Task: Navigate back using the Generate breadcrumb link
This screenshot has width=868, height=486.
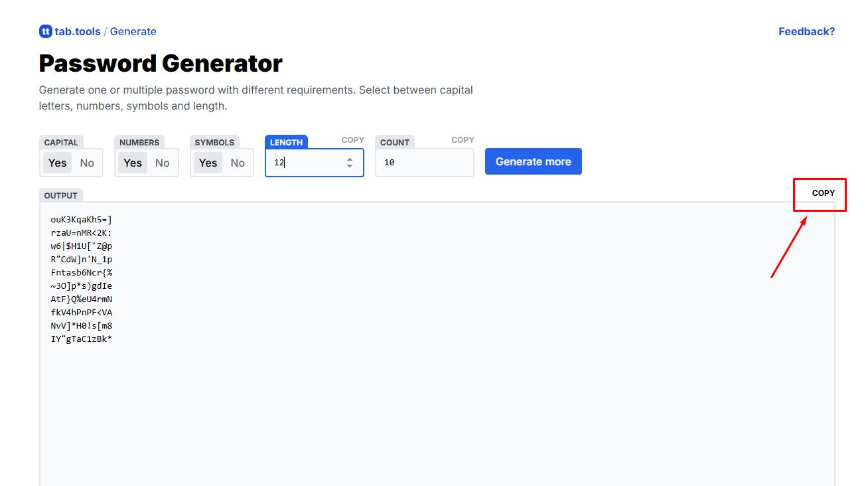Action: pos(133,31)
